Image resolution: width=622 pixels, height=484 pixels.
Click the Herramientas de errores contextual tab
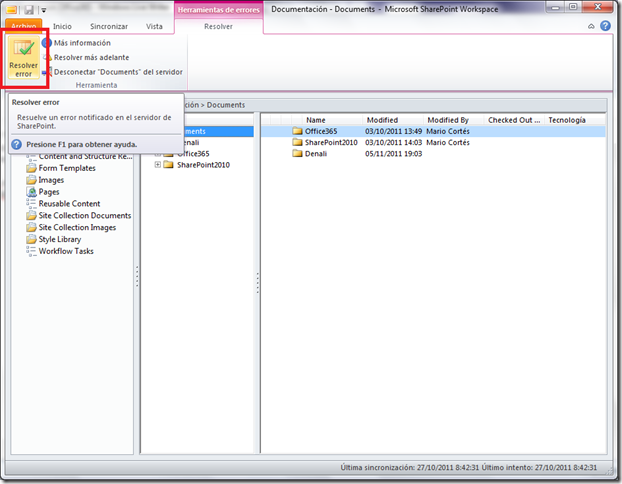click(x=218, y=10)
